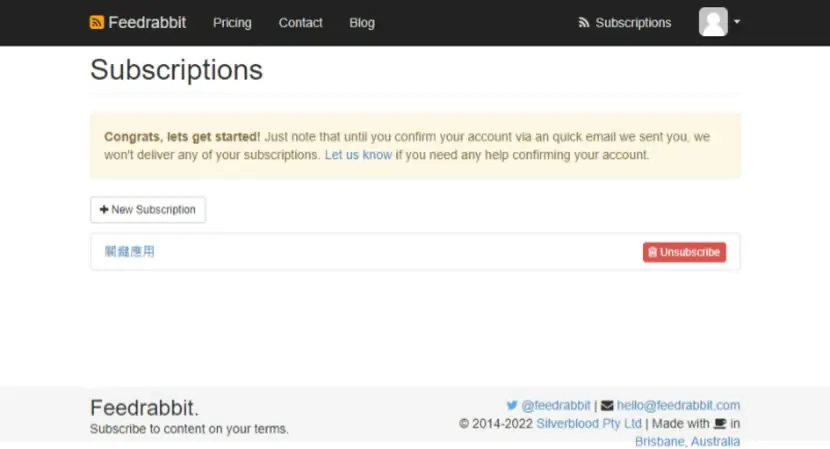Open the Feedrabbit home brand link
This screenshot has height=449, width=830.
point(138,22)
